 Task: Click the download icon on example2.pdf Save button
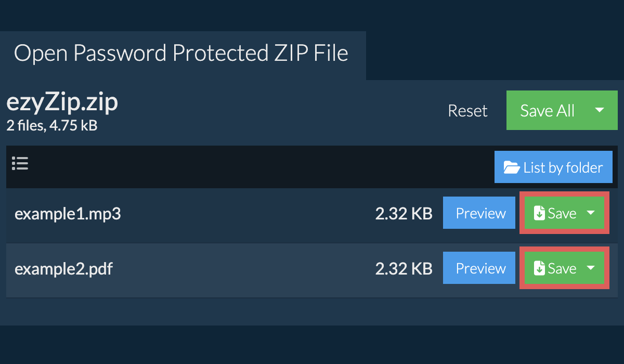539,267
